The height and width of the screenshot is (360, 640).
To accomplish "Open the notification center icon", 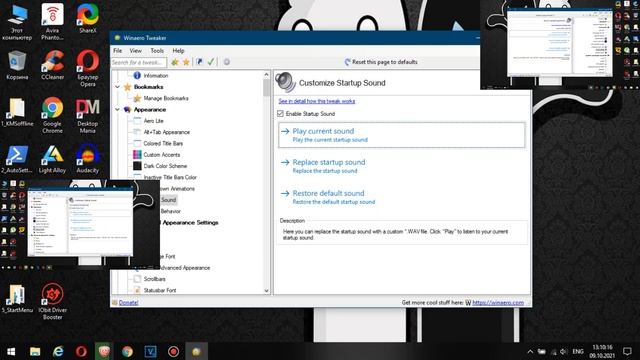I will tap(627, 351).
